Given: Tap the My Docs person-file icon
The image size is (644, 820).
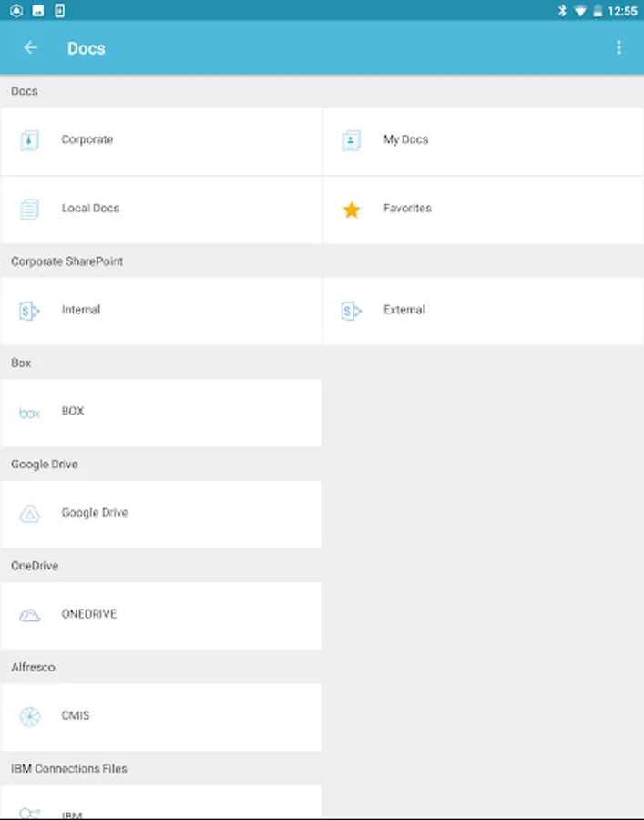Looking at the screenshot, I should pyautogui.click(x=352, y=140).
